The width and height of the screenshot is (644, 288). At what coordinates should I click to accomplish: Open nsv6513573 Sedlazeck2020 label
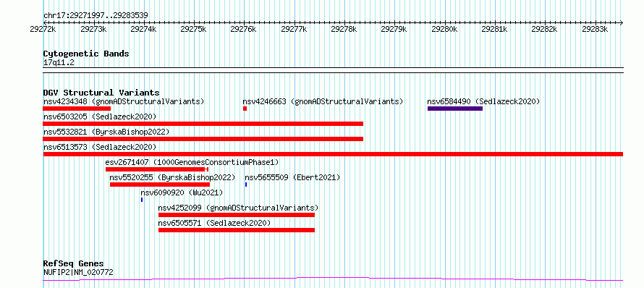tap(100, 147)
